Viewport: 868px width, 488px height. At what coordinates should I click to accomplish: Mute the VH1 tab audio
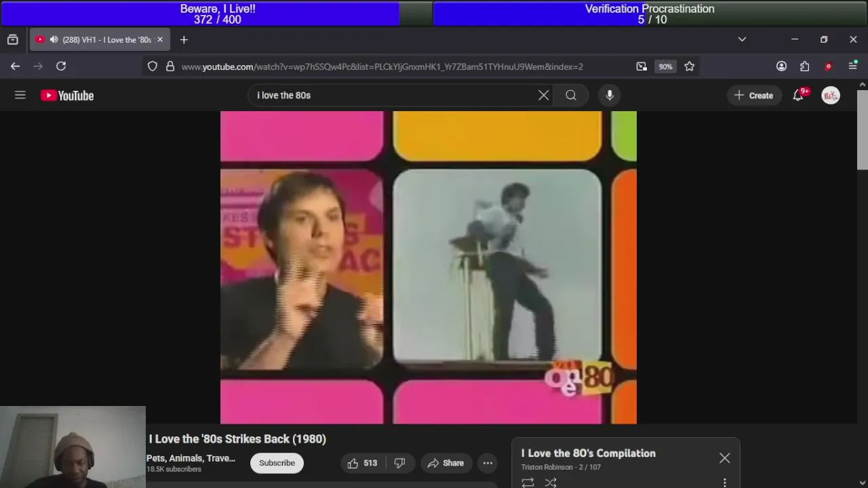coord(54,40)
